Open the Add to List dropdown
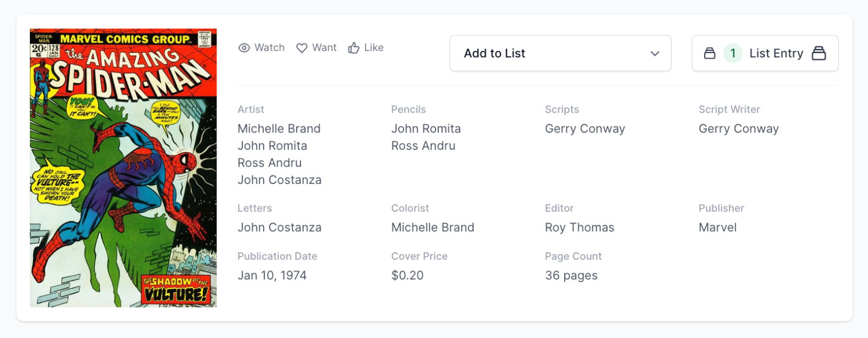 tap(560, 53)
